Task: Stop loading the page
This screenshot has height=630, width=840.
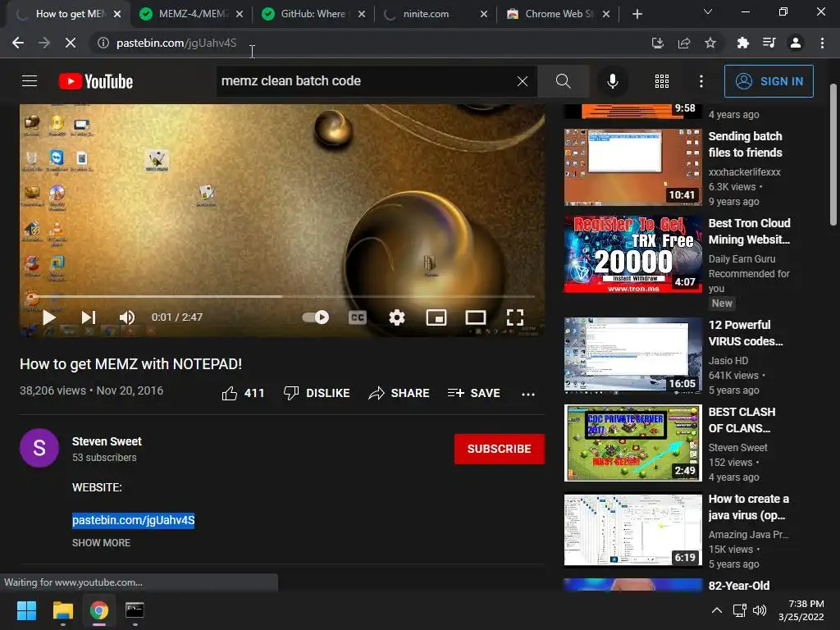Action: click(x=71, y=43)
